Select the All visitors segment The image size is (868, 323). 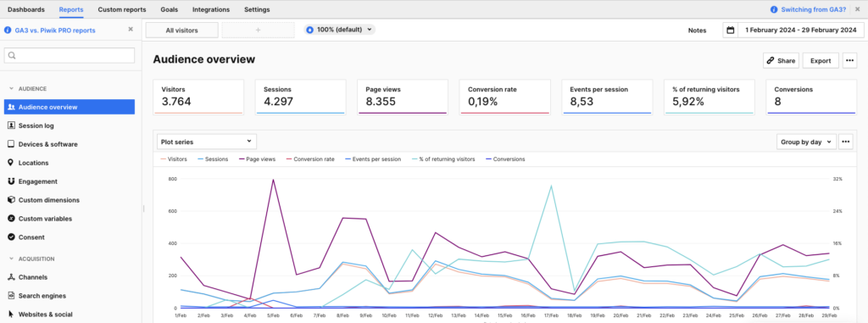181,31
